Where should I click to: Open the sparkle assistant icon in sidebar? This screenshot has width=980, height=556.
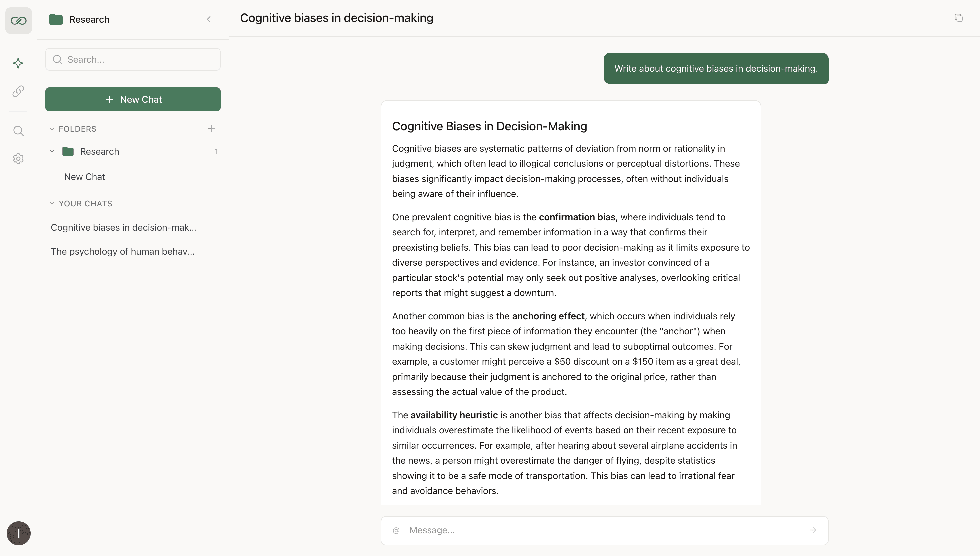click(18, 63)
